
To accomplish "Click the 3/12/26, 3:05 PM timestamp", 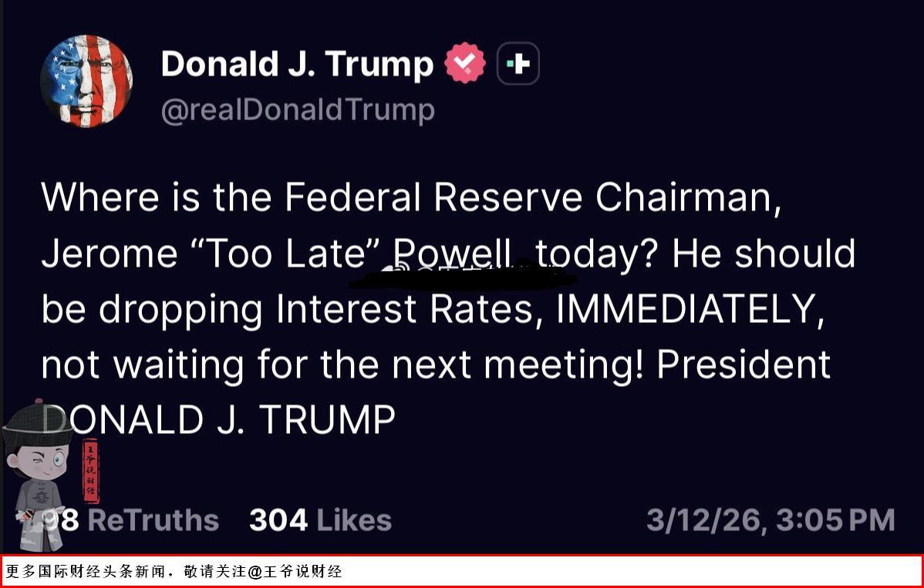I will (770, 520).
